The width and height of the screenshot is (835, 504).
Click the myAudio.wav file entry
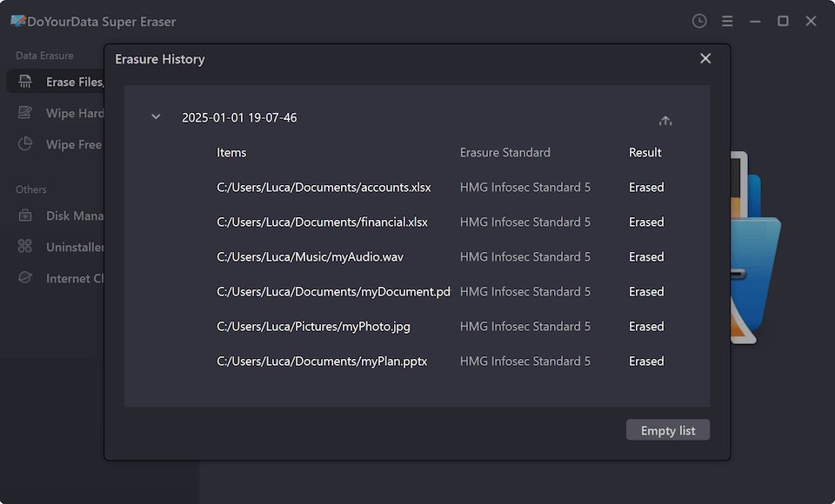[x=310, y=257]
